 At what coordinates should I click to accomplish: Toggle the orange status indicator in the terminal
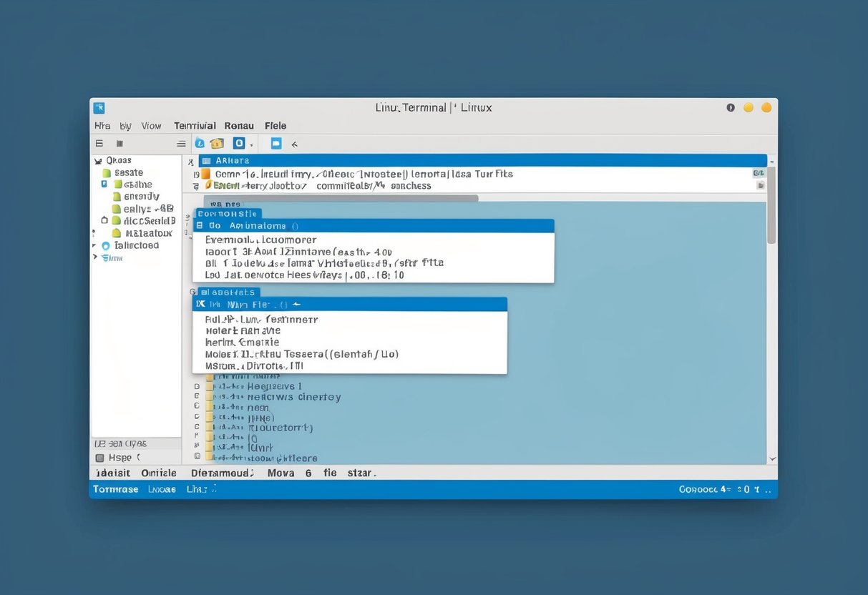click(205, 174)
